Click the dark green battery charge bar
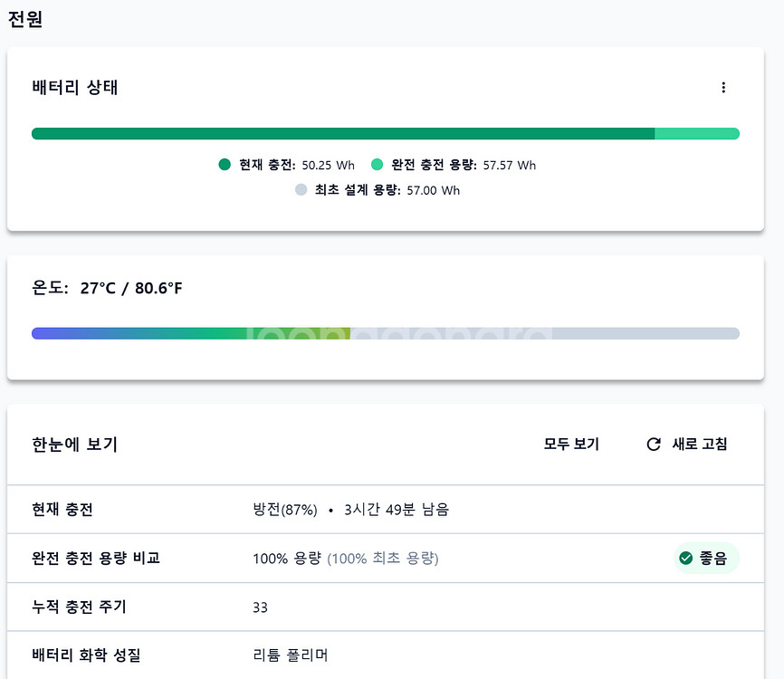784x679 pixels. [342, 134]
